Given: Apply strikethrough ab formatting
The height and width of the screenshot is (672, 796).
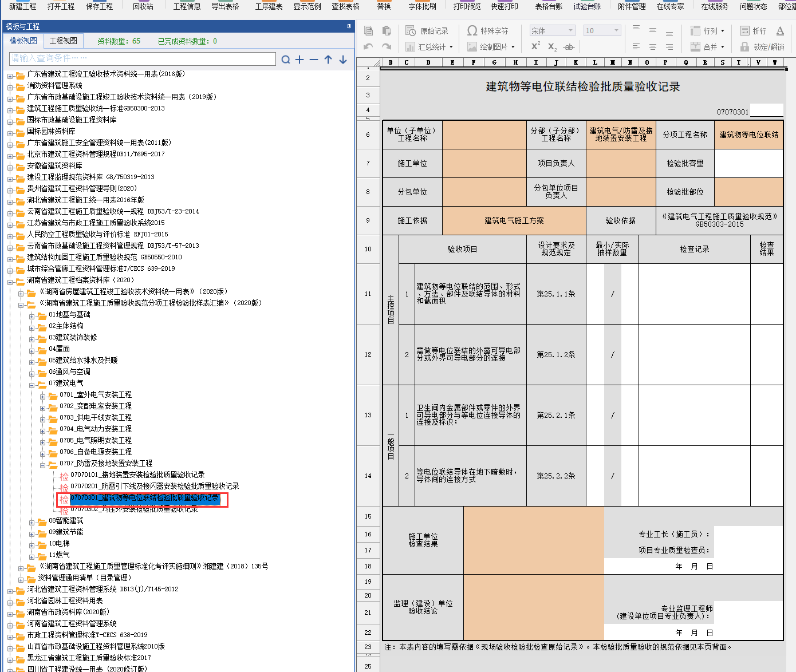Looking at the screenshot, I should (569, 47).
